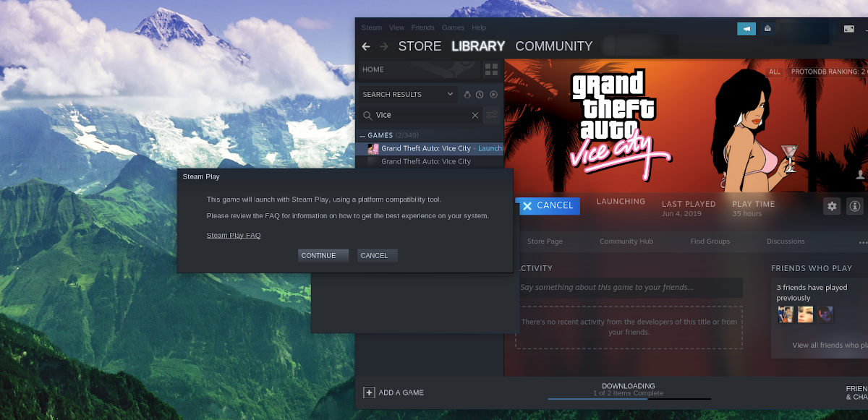Image resolution: width=868 pixels, height=420 pixels.
Task: Open the Community Hub link
Action: point(626,241)
